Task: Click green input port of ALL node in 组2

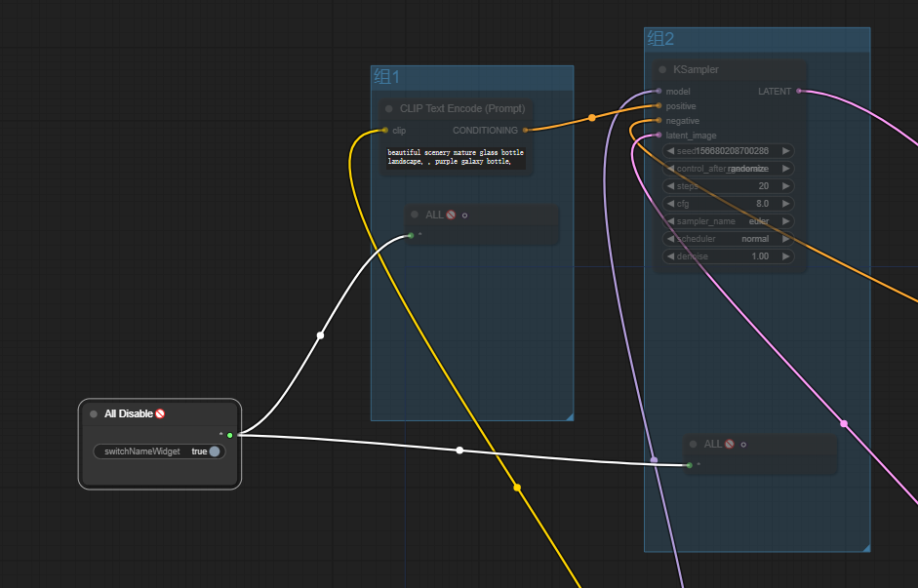Action: click(689, 465)
